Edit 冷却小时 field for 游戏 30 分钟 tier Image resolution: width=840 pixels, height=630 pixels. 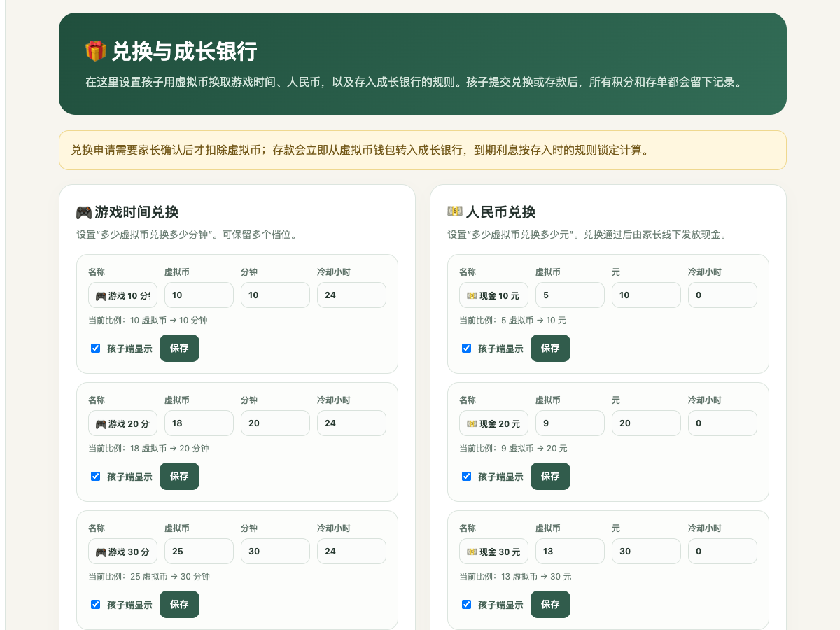coord(351,551)
